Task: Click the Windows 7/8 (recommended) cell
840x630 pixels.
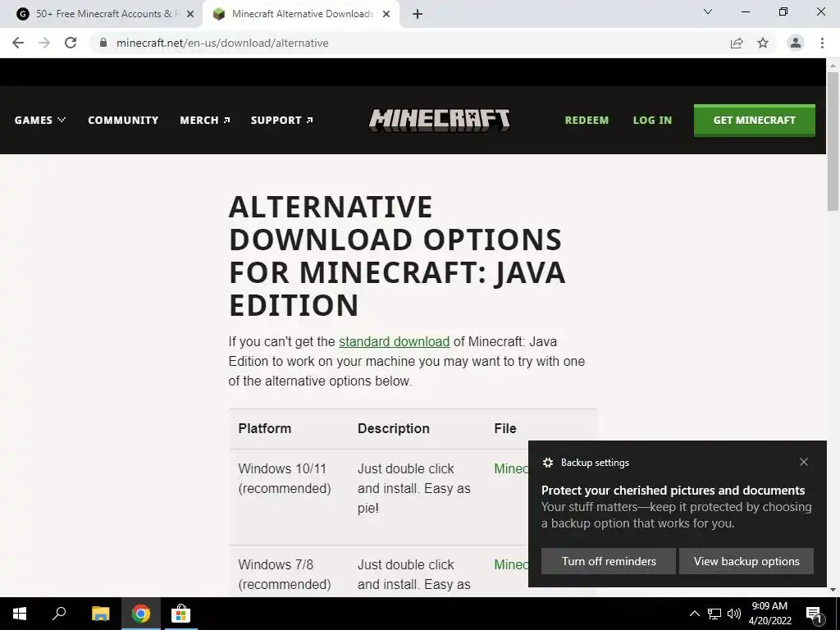Action: pos(285,574)
